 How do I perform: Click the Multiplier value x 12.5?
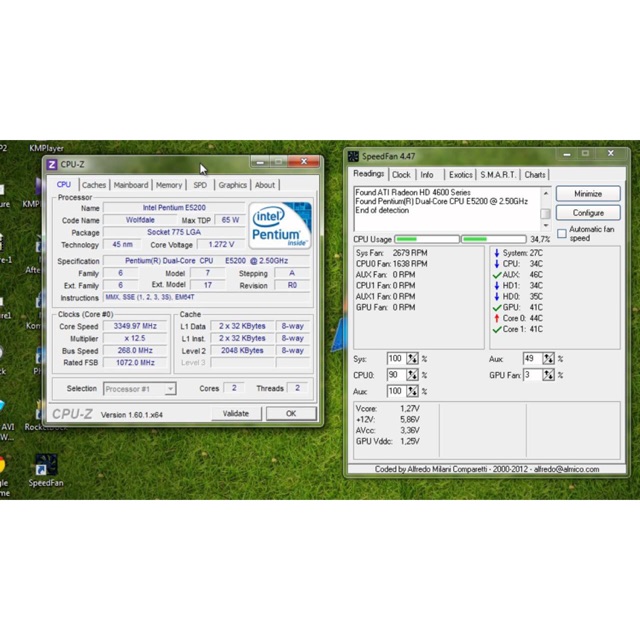coord(135,338)
